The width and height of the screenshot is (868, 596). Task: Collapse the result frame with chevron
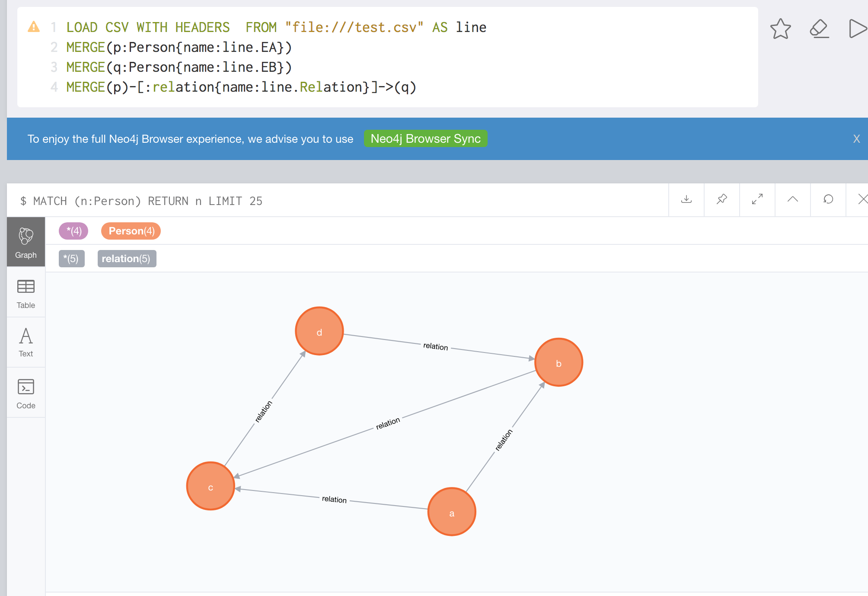click(x=792, y=199)
